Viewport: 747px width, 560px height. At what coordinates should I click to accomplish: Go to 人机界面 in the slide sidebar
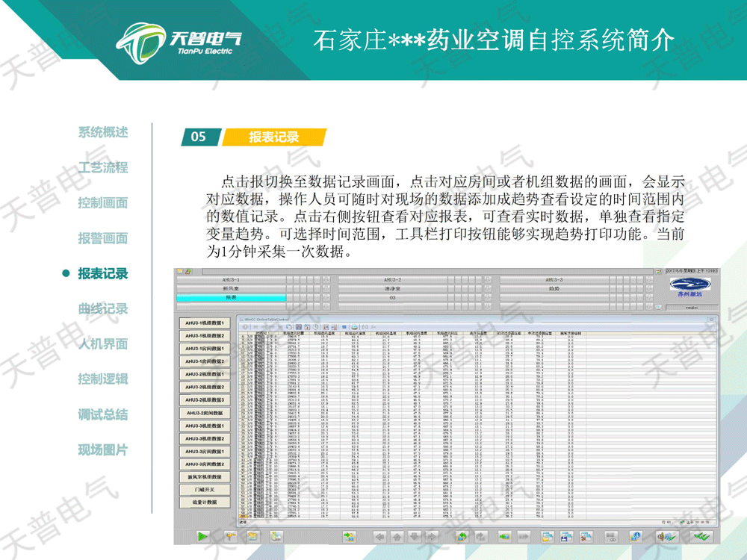pyautogui.click(x=103, y=343)
